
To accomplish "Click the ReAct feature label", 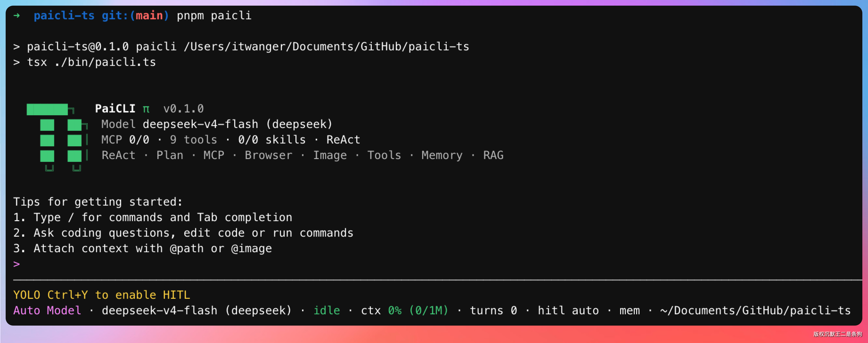I will (118, 155).
